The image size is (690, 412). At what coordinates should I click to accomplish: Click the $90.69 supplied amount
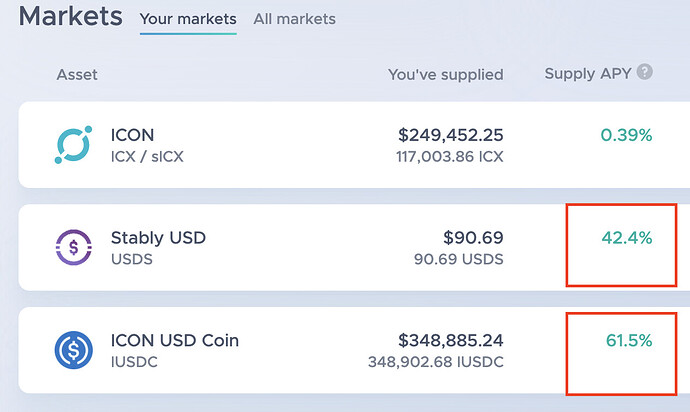pos(473,238)
